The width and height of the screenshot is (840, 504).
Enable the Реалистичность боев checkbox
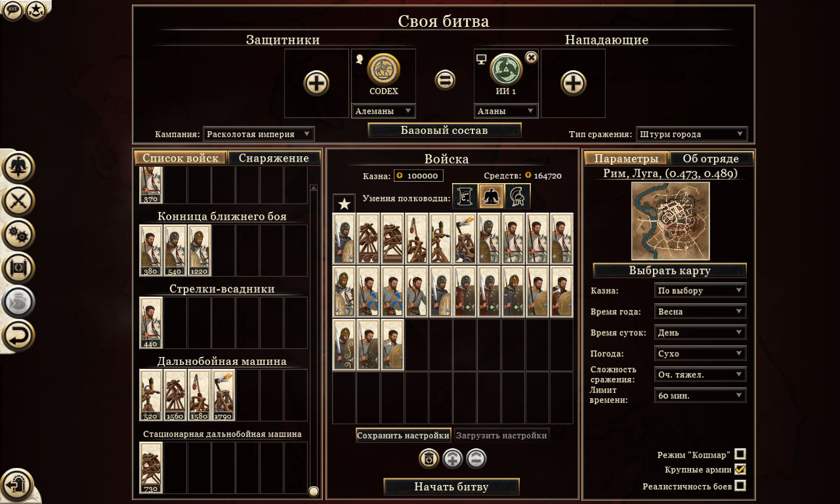point(740,486)
